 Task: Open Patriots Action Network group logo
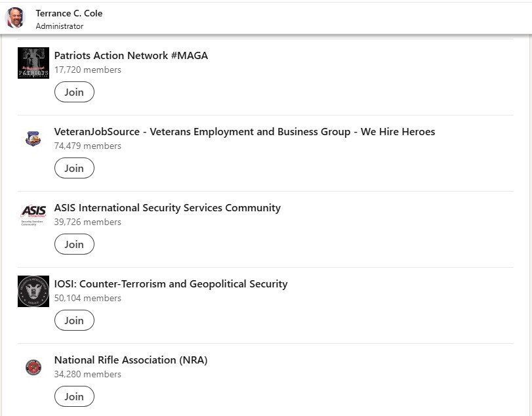(x=33, y=63)
